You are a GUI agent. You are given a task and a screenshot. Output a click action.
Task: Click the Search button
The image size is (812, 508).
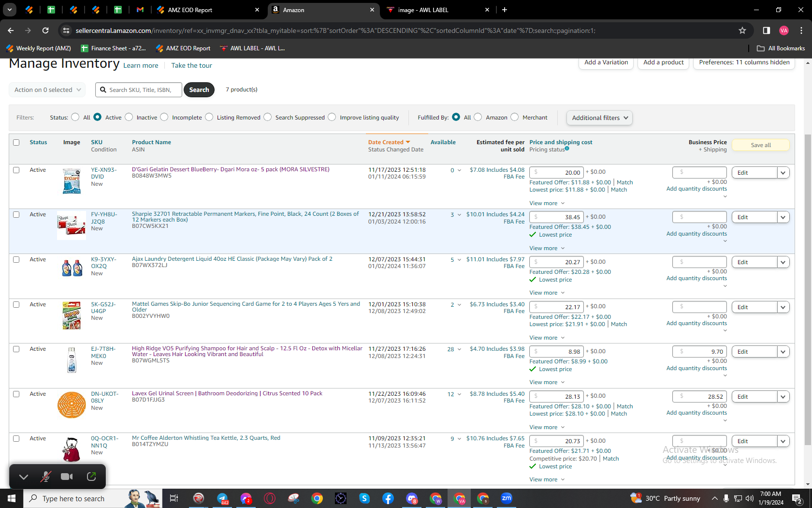click(199, 90)
